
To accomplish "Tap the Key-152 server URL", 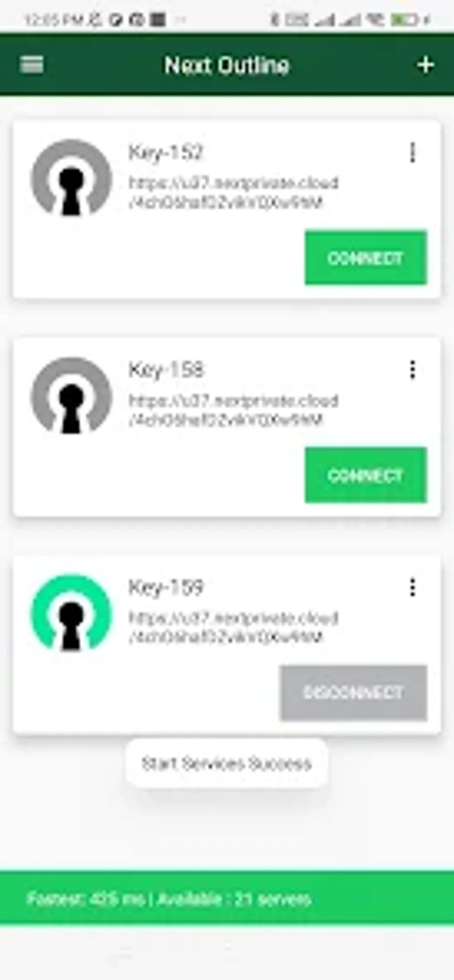I will (x=233, y=193).
